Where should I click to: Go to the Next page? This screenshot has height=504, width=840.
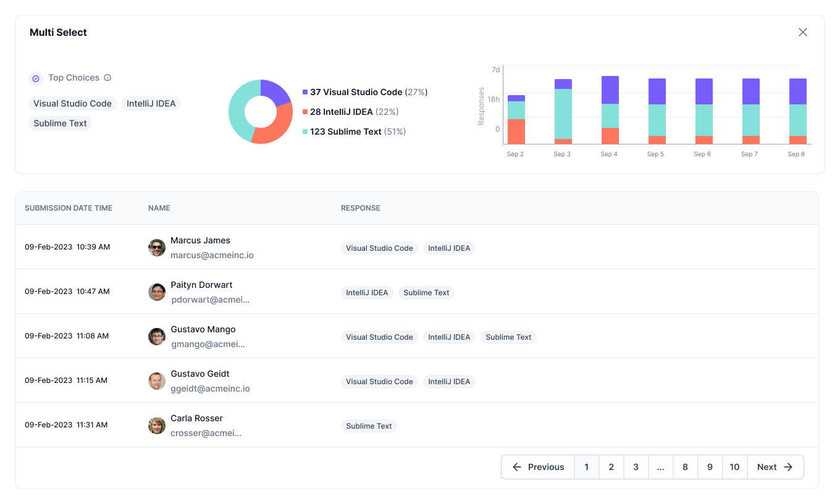[x=776, y=467]
